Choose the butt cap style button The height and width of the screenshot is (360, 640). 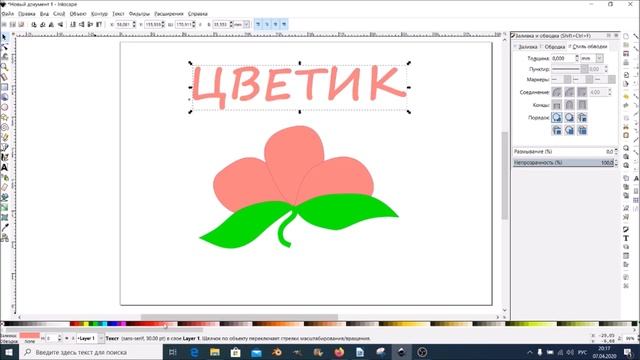pos(557,105)
